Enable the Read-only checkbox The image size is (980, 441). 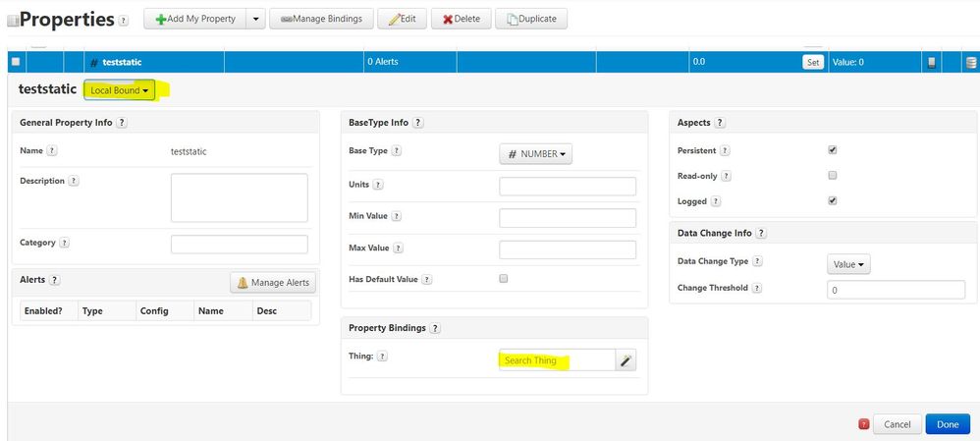coord(833,175)
